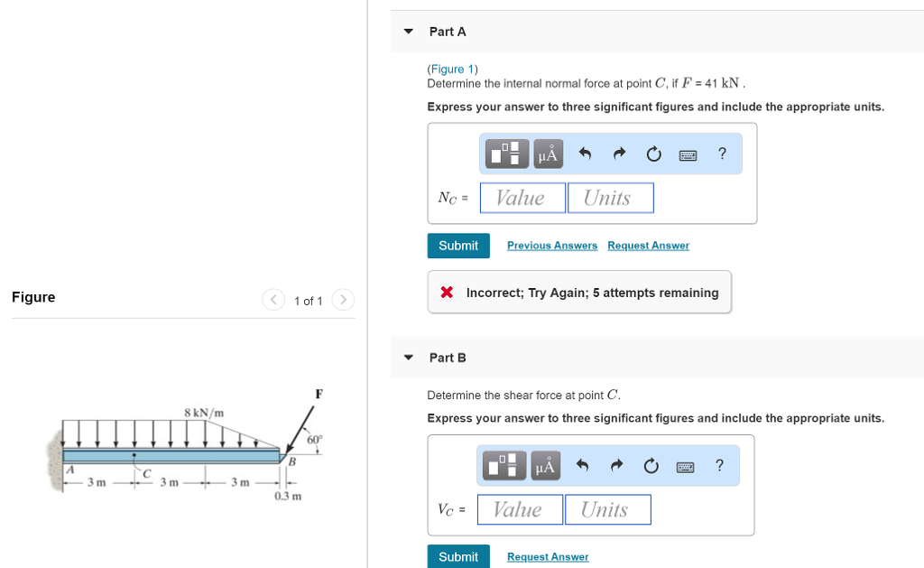Click the μÅ symbols button for Part A

549,154
